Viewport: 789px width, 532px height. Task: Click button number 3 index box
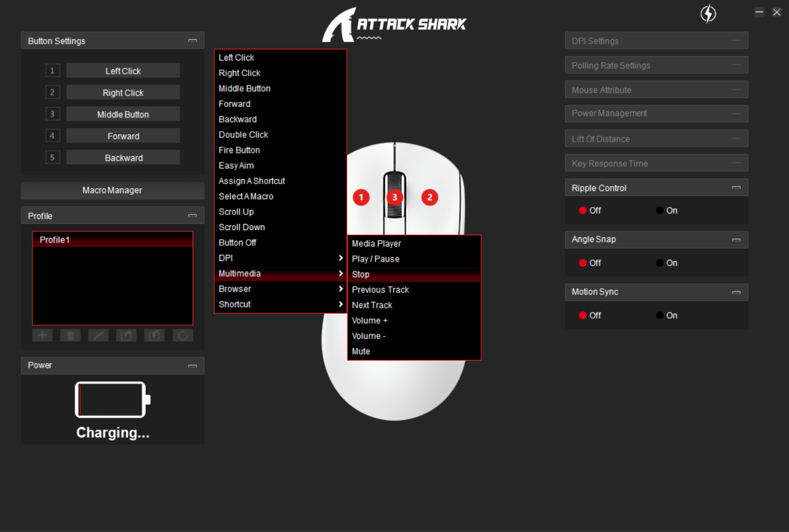point(53,114)
